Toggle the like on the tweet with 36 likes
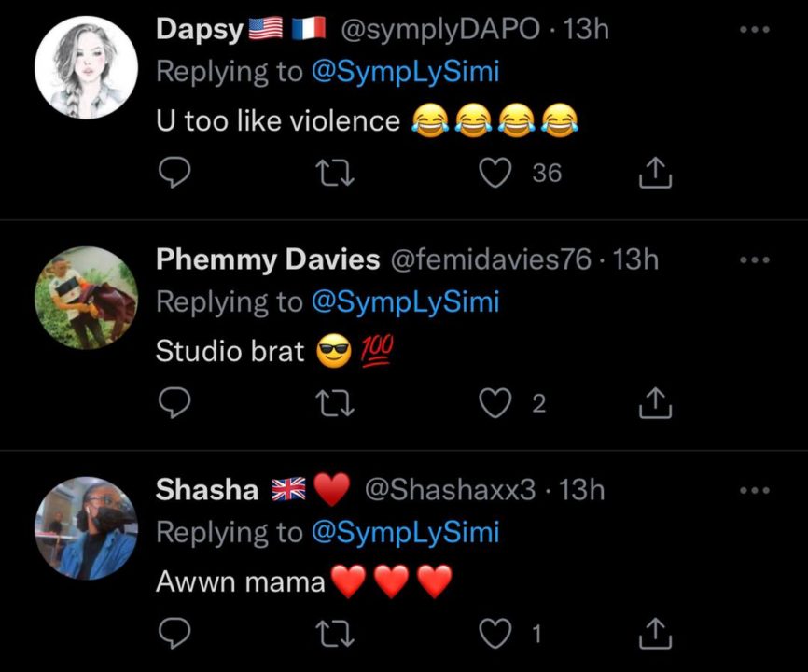The height and width of the screenshot is (672, 808). tap(495, 173)
